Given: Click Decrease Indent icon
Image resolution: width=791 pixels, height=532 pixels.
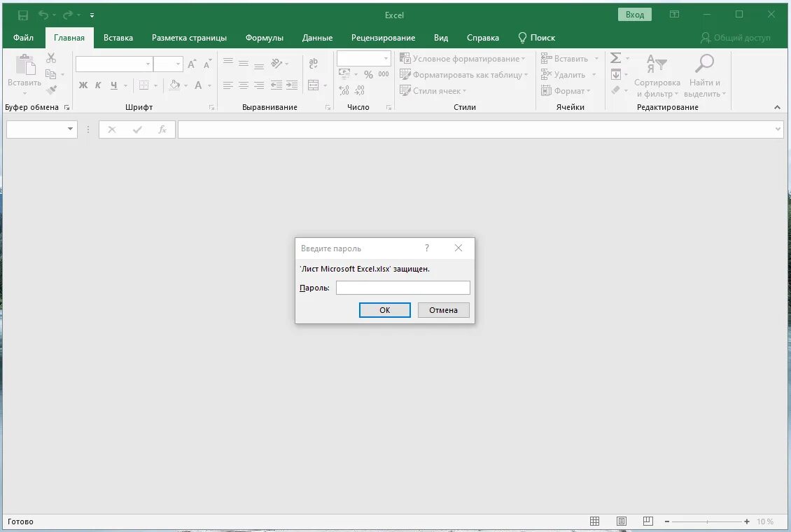Looking at the screenshot, I should pos(276,85).
